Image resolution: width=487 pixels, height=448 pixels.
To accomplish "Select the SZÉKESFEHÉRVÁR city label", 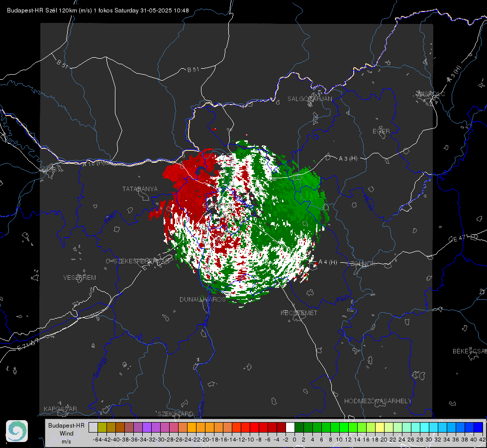I will pyautogui.click(x=143, y=261).
